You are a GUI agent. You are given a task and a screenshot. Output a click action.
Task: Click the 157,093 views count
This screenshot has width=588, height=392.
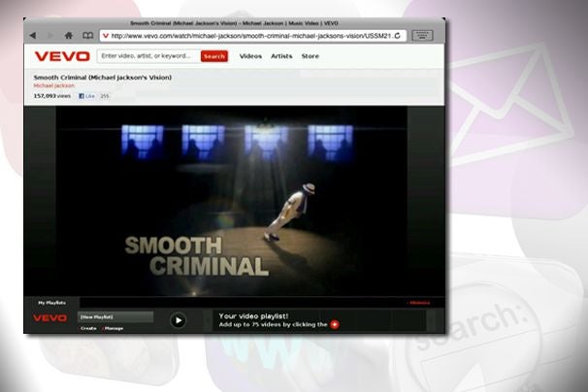(x=52, y=96)
